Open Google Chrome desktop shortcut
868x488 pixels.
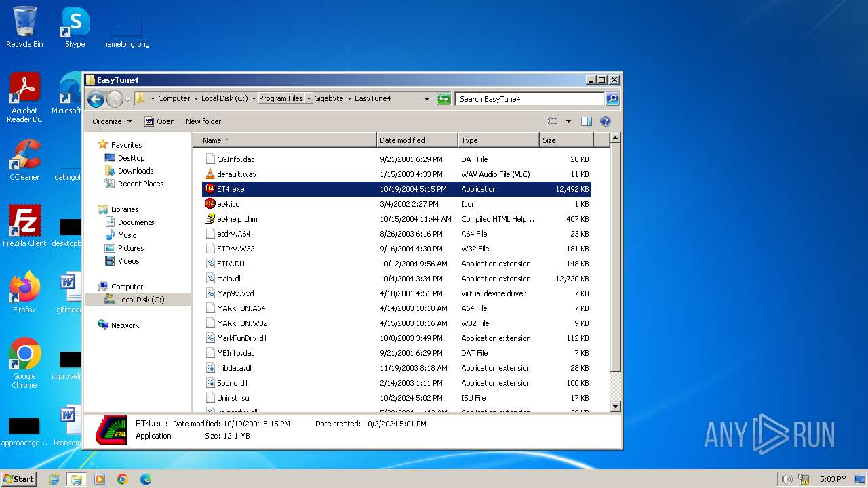click(x=24, y=363)
